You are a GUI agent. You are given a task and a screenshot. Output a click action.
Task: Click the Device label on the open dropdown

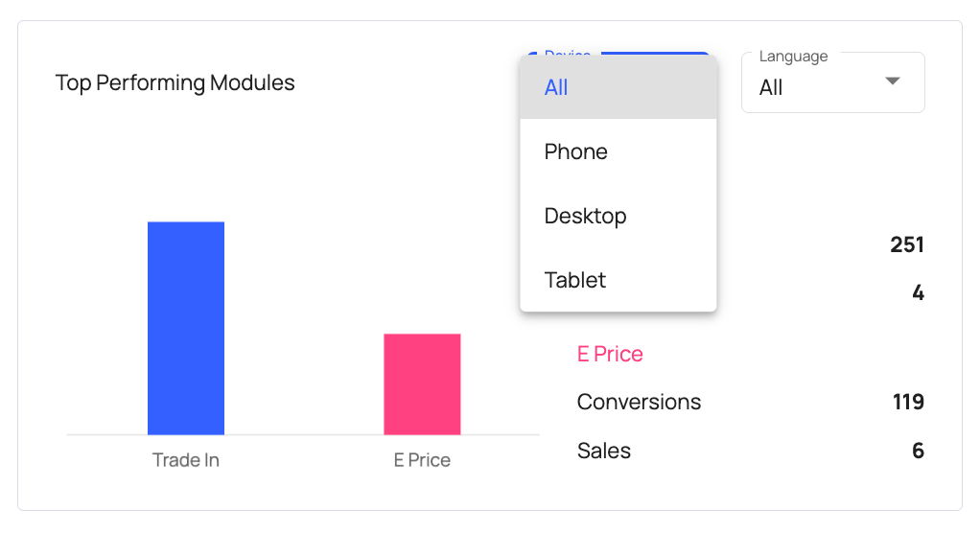(x=567, y=55)
